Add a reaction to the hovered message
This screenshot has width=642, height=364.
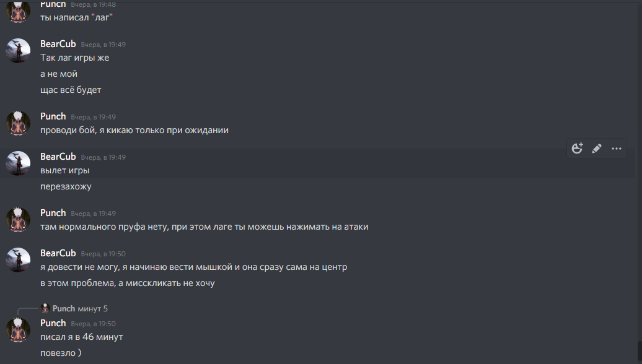click(578, 149)
